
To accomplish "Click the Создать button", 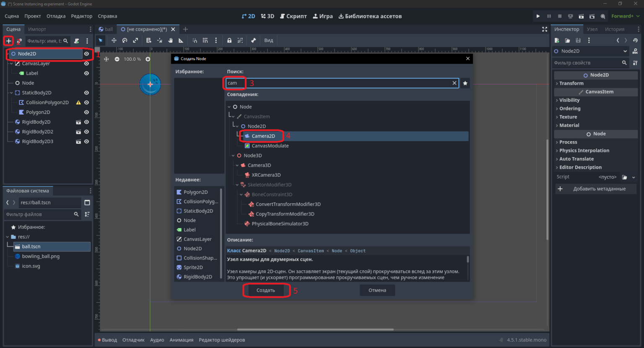I will 266,290.
